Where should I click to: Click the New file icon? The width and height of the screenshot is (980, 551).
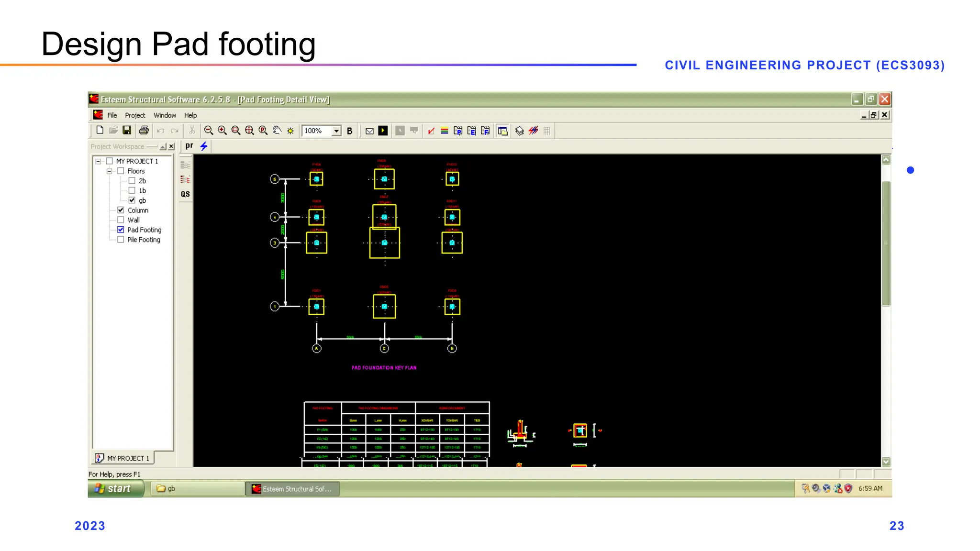100,130
